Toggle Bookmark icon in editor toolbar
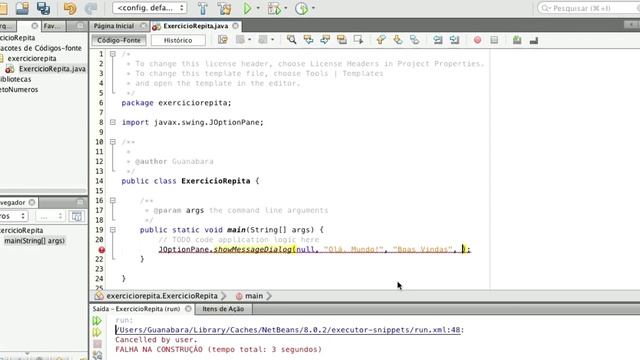Screen dimensions: 640x360 coord(414,40)
